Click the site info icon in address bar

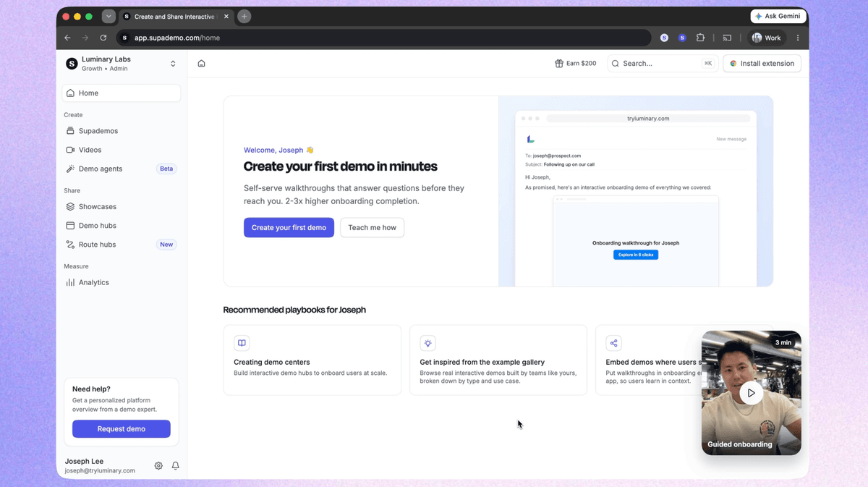124,38
